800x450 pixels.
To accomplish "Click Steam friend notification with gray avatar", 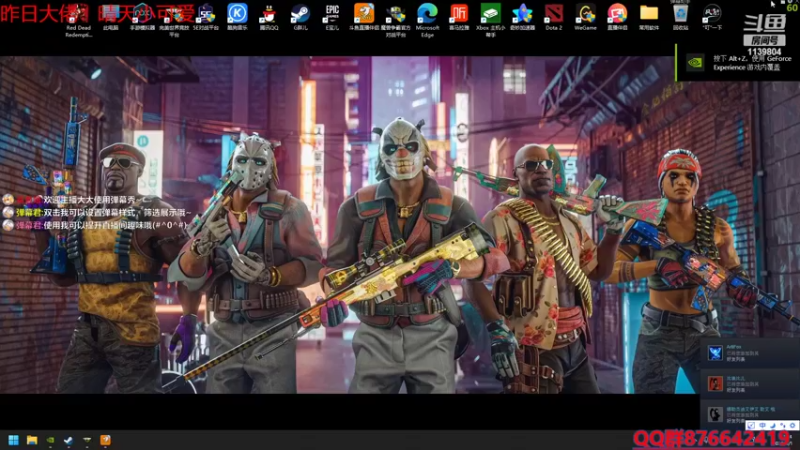I will [x=749, y=414].
